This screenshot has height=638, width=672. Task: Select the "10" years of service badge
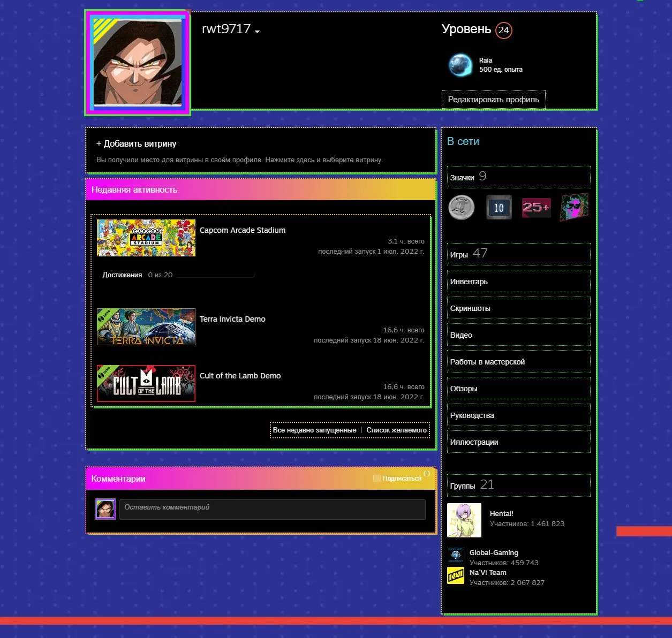(499, 208)
